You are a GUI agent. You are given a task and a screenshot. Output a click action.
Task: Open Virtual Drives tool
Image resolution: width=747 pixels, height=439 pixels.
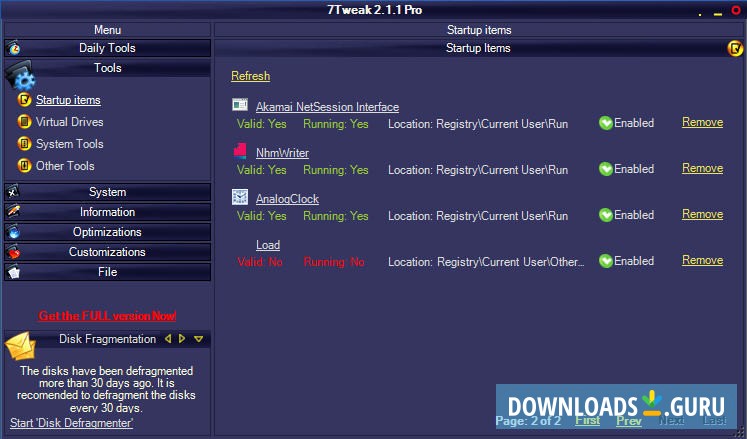70,122
